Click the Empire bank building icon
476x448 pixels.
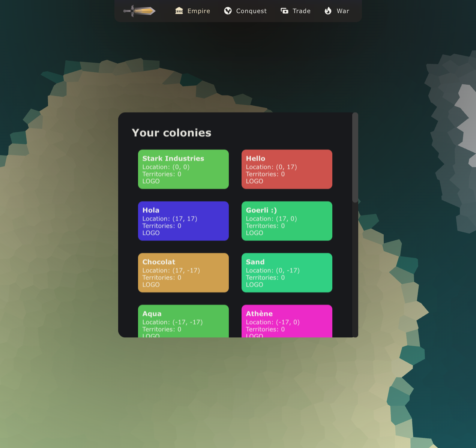coord(179,11)
